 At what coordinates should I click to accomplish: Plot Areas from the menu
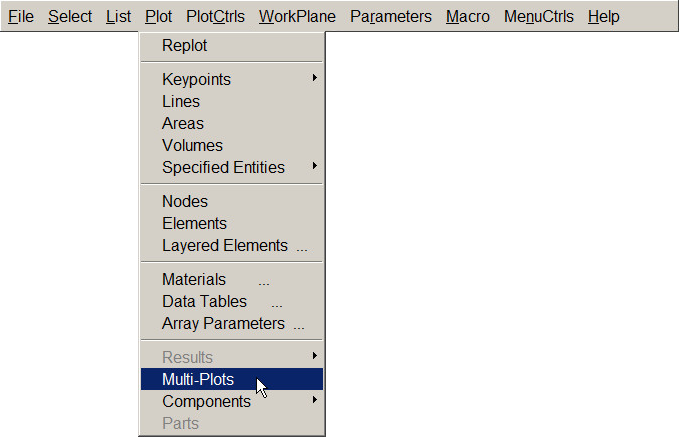(183, 123)
